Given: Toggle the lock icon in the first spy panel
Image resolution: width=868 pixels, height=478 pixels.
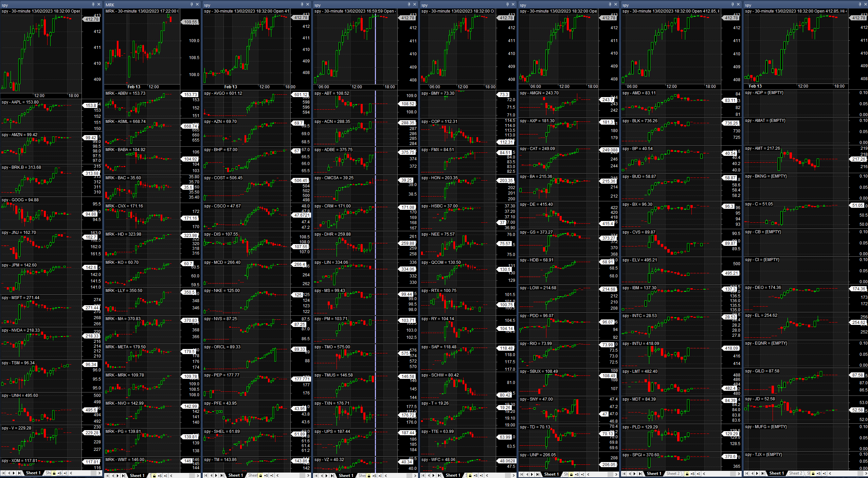Looking at the screenshot, I should [54, 473].
